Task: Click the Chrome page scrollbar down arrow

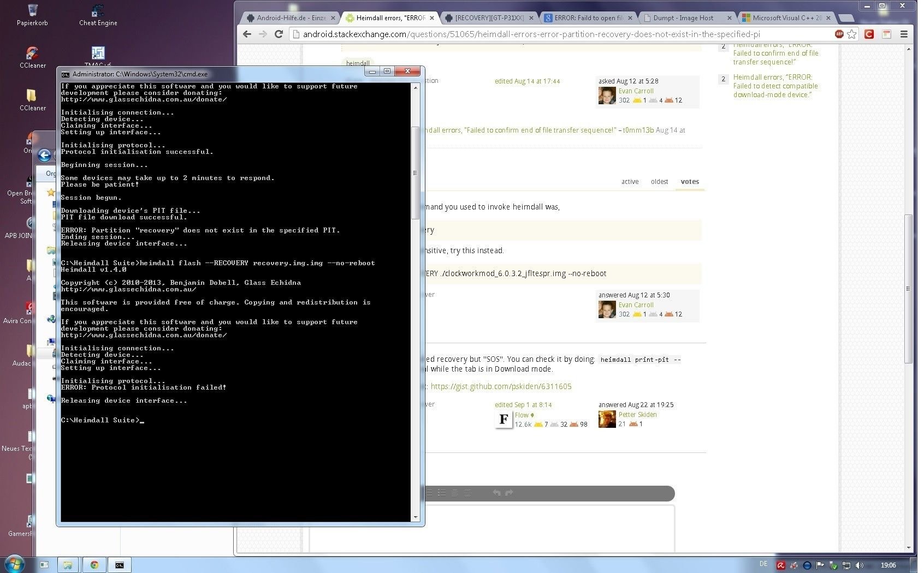Action: [x=908, y=547]
